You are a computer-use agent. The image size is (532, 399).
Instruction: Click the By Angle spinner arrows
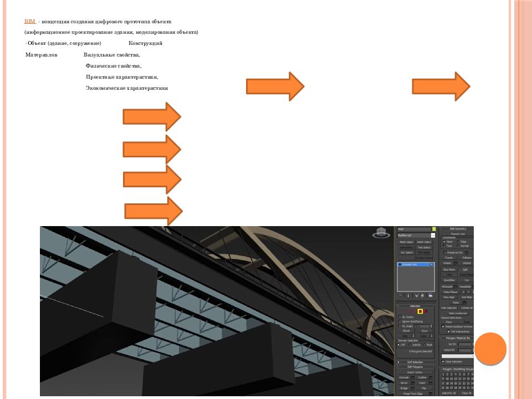click(x=431, y=326)
